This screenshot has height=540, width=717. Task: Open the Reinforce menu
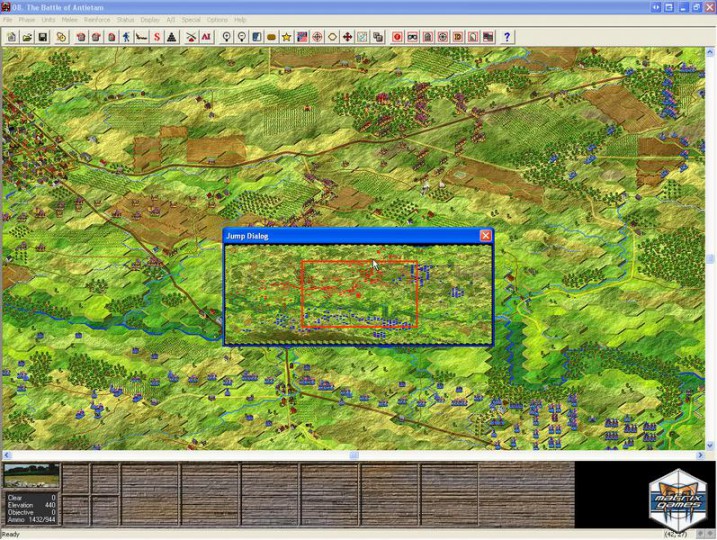pyautogui.click(x=97, y=20)
